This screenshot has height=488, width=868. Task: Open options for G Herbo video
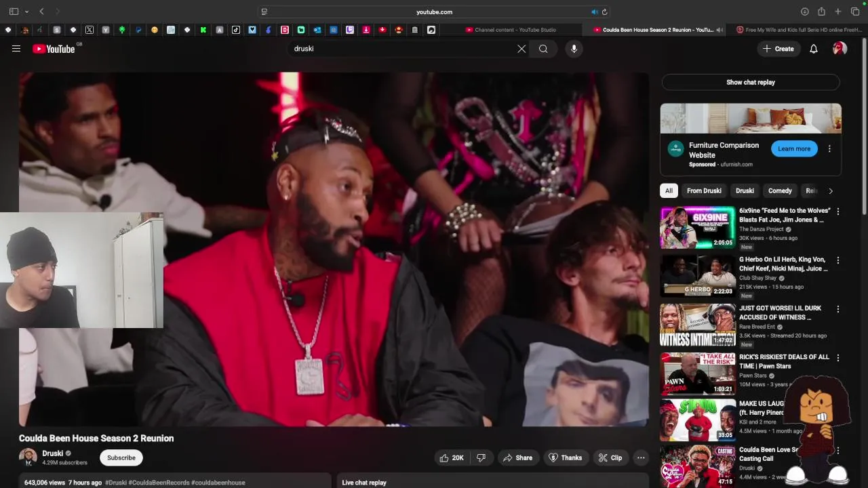(x=837, y=260)
